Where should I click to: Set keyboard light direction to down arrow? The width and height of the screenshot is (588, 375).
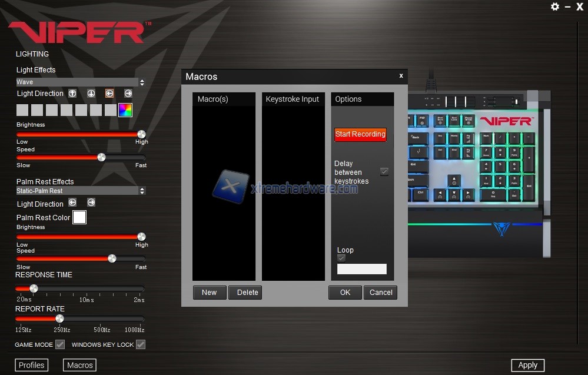click(91, 93)
